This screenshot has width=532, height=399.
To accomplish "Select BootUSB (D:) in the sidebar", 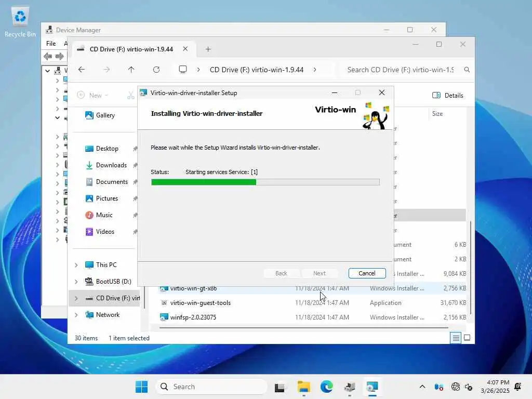I will [108, 282].
